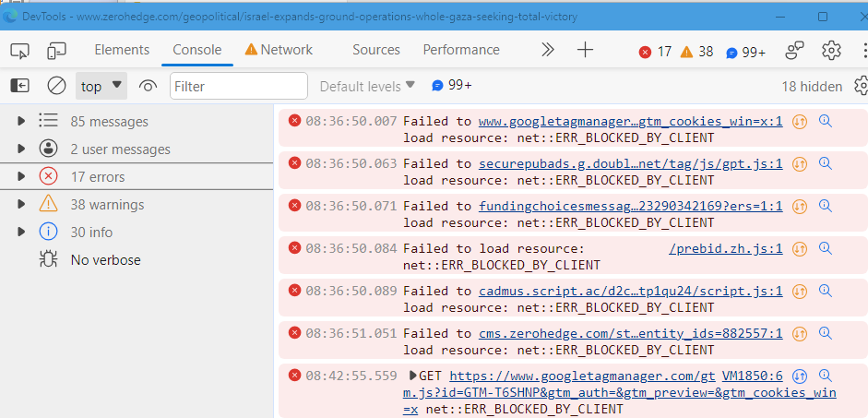This screenshot has width=868, height=418.
Task: Click the eye live expression icon
Action: 148,86
